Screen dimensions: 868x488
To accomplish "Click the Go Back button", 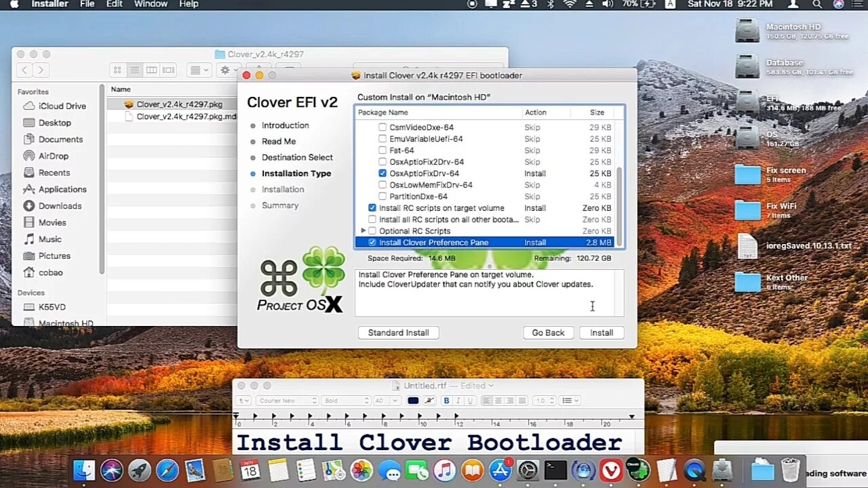I will pos(548,333).
